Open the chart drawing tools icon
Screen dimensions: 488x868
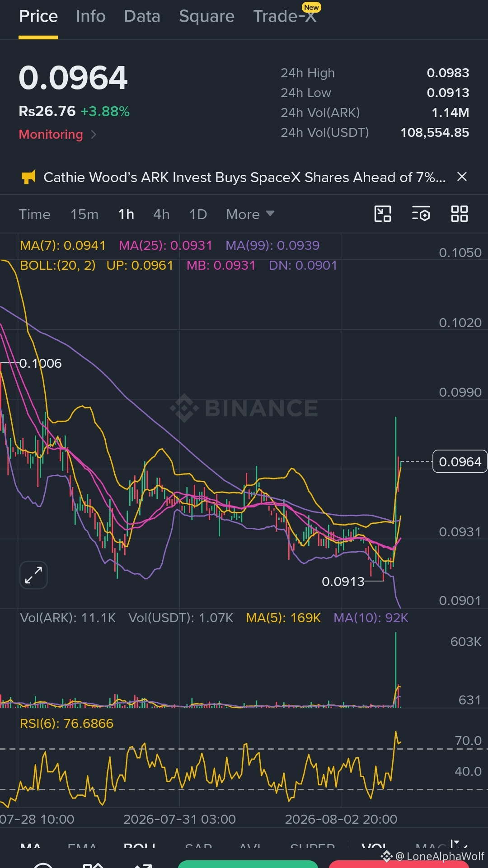coord(383,214)
